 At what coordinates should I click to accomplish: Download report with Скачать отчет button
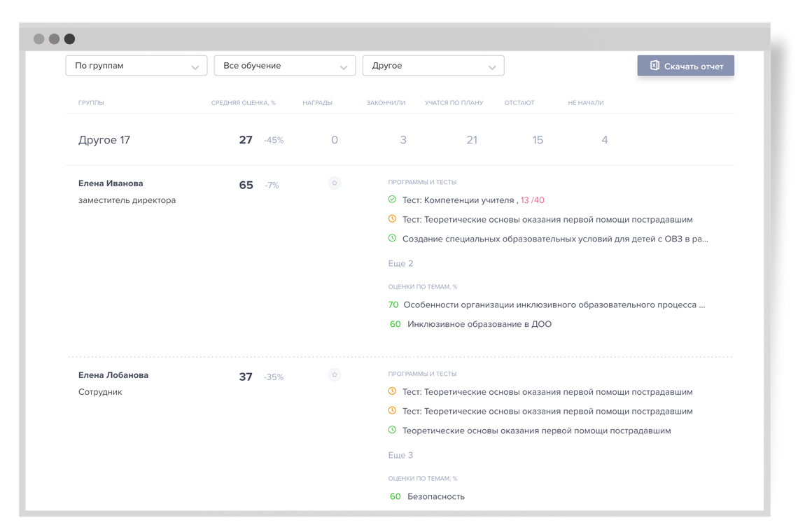pos(686,66)
